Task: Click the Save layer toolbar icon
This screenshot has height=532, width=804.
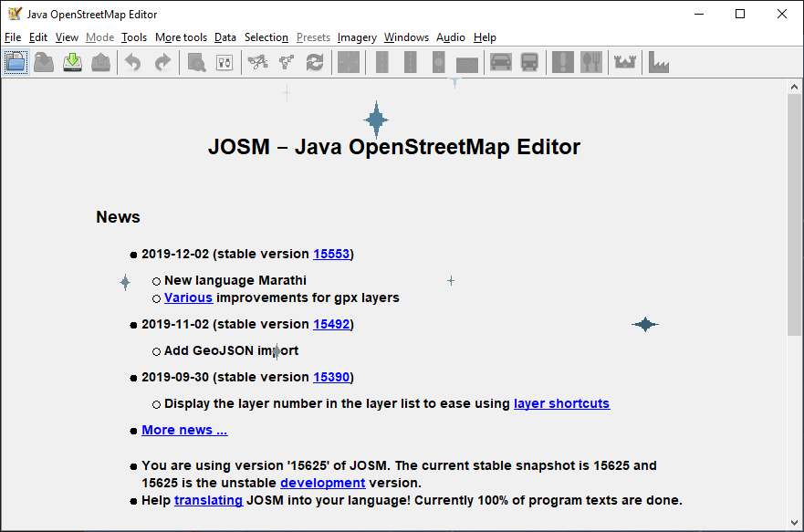Action: [44, 63]
